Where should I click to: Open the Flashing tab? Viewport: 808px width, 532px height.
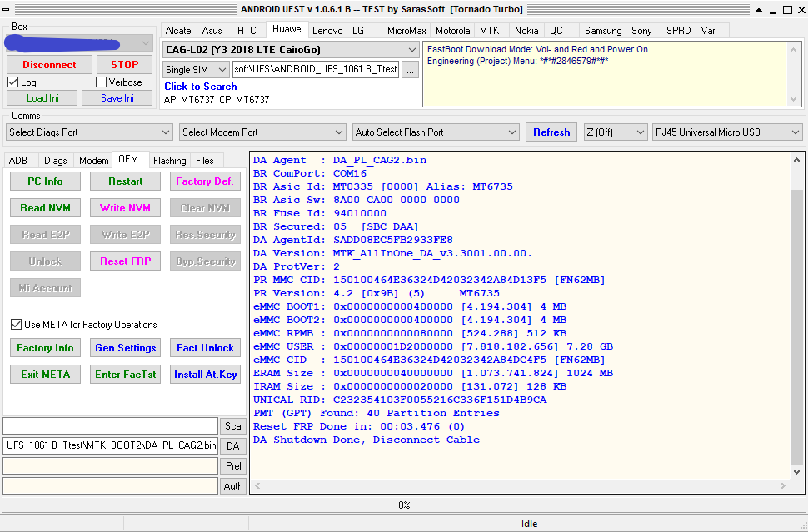click(170, 161)
